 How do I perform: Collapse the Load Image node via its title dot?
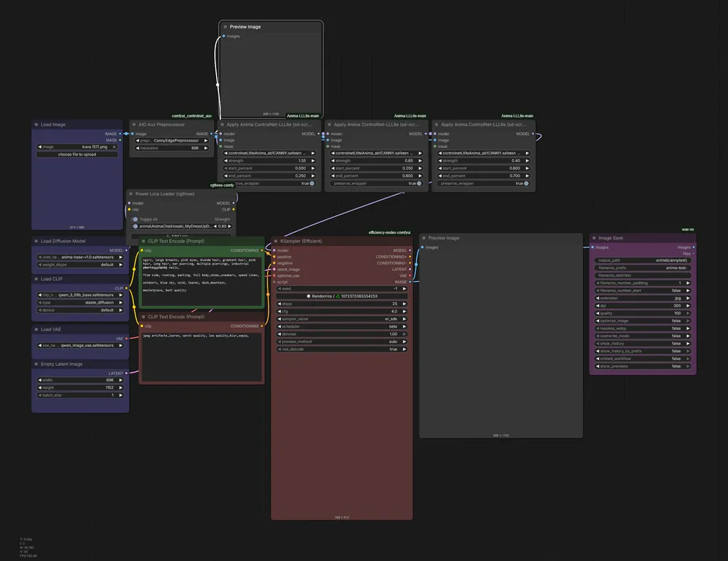click(36, 124)
